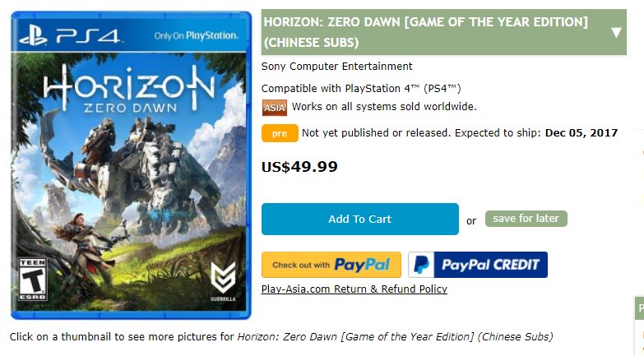Click the ASIA region badge icon
644x356 pixels.
[274, 107]
